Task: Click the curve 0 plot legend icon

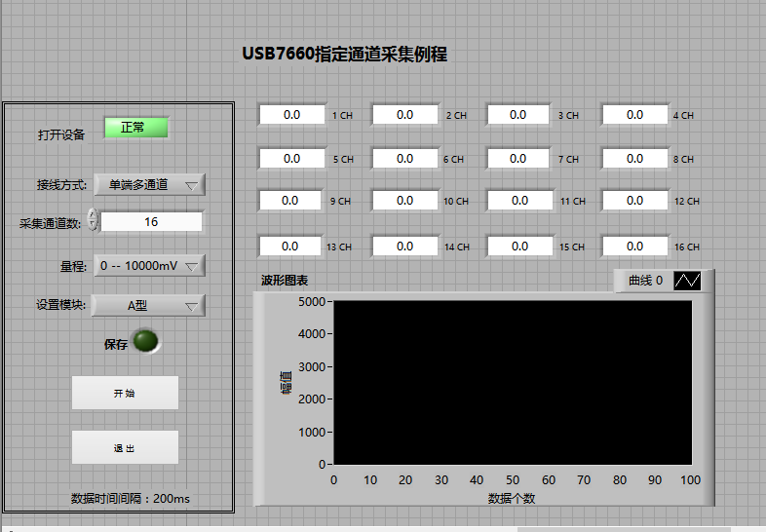Action: (687, 281)
